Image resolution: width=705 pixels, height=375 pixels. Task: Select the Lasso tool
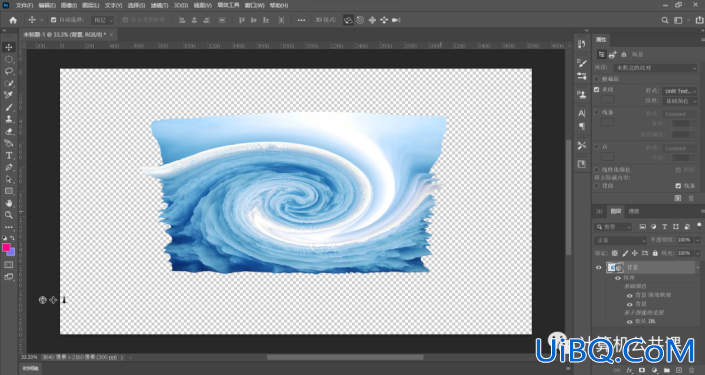pyautogui.click(x=9, y=71)
